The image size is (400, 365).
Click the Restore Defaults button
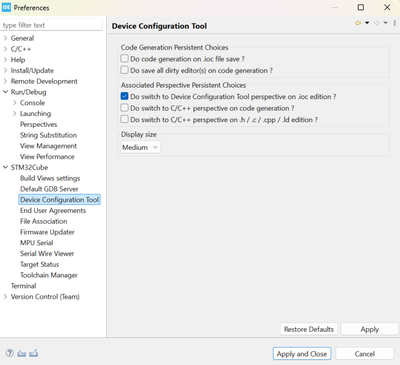pyautogui.click(x=309, y=329)
